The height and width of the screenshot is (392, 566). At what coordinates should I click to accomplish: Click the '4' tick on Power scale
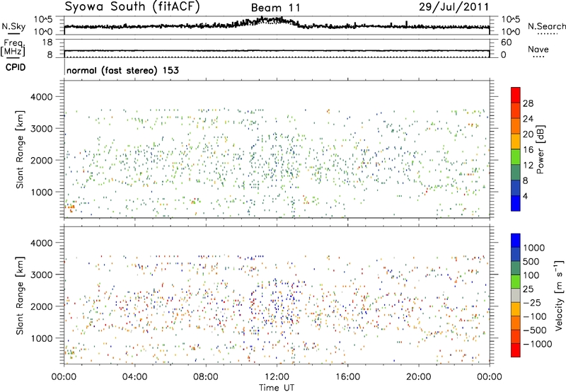[525, 196]
